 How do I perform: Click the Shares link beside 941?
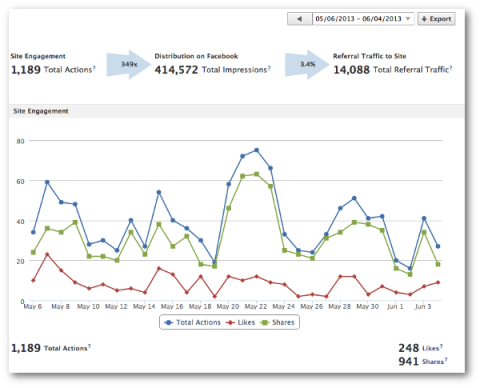point(433,362)
